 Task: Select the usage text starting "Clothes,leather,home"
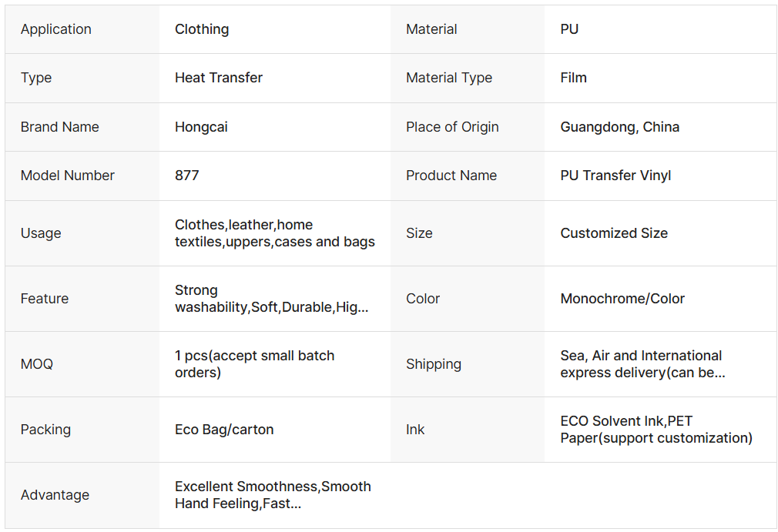[274, 233]
